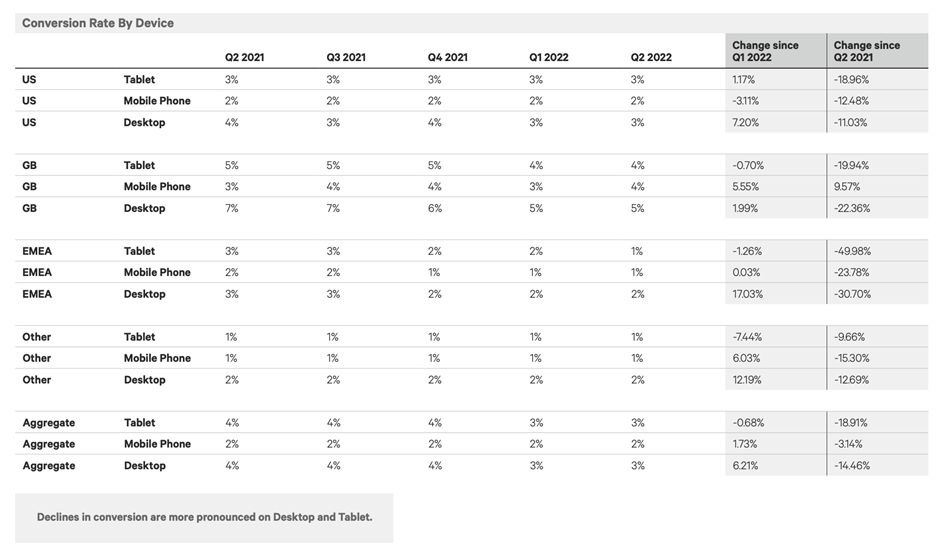This screenshot has width=940, height=550.
Task: Select the Aggregate Mobile Phone row label
Action: 157,444
